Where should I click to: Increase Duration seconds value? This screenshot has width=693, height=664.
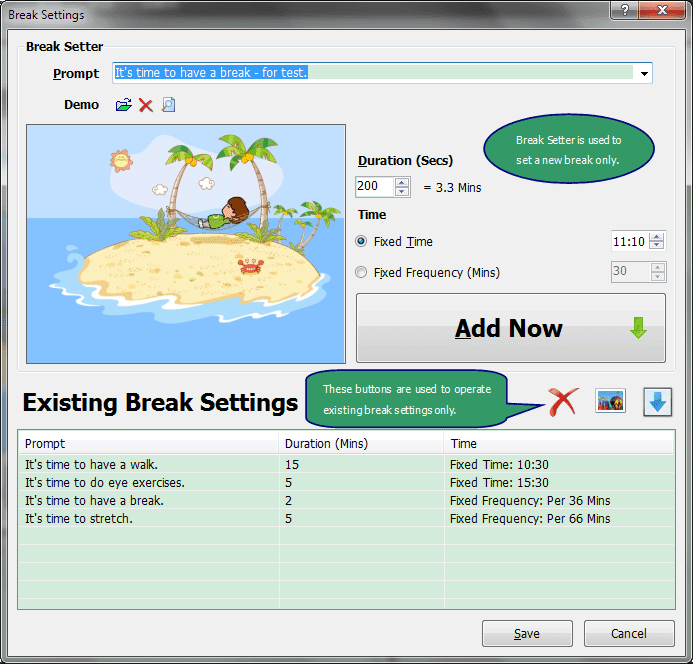click(x=402, y=182)
